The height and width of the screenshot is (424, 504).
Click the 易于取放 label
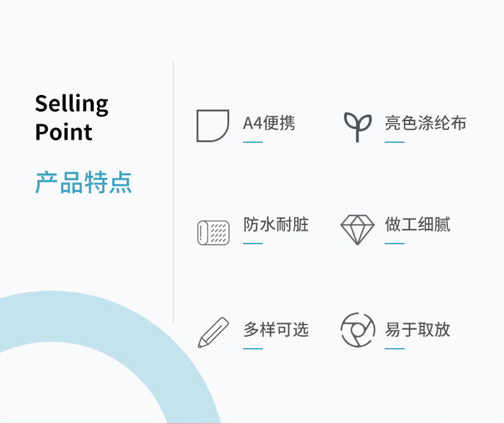point(417,330)
